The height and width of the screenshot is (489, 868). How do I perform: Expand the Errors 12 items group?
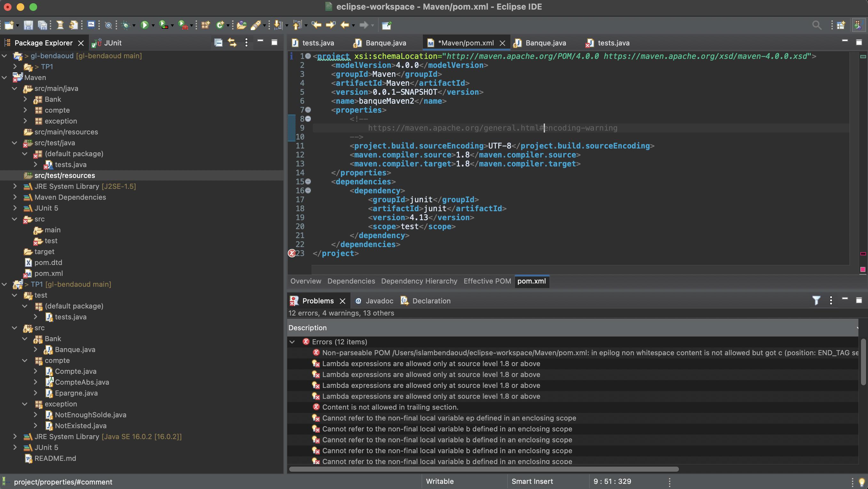[292, 342]
